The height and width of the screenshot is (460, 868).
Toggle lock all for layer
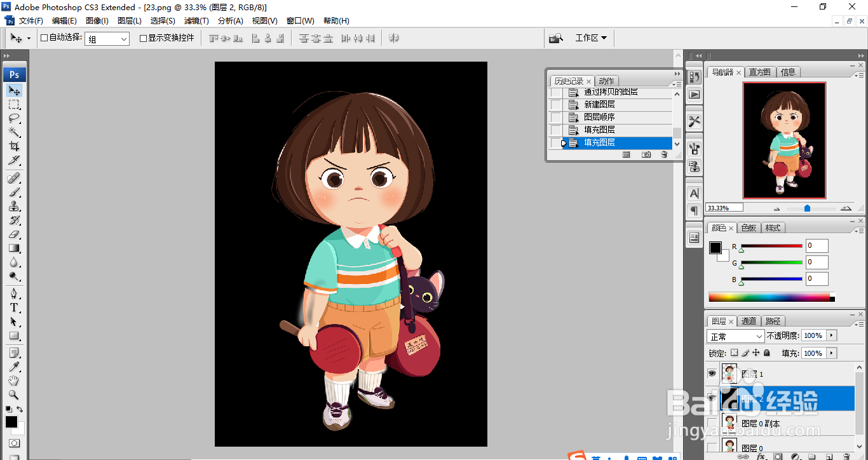(767, 353)
